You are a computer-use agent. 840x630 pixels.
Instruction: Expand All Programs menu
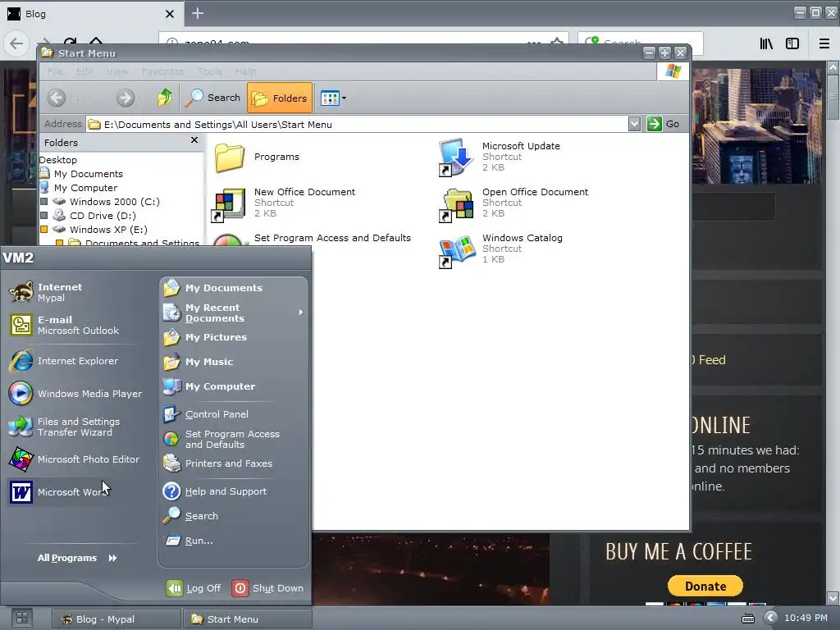coord(76,558)
